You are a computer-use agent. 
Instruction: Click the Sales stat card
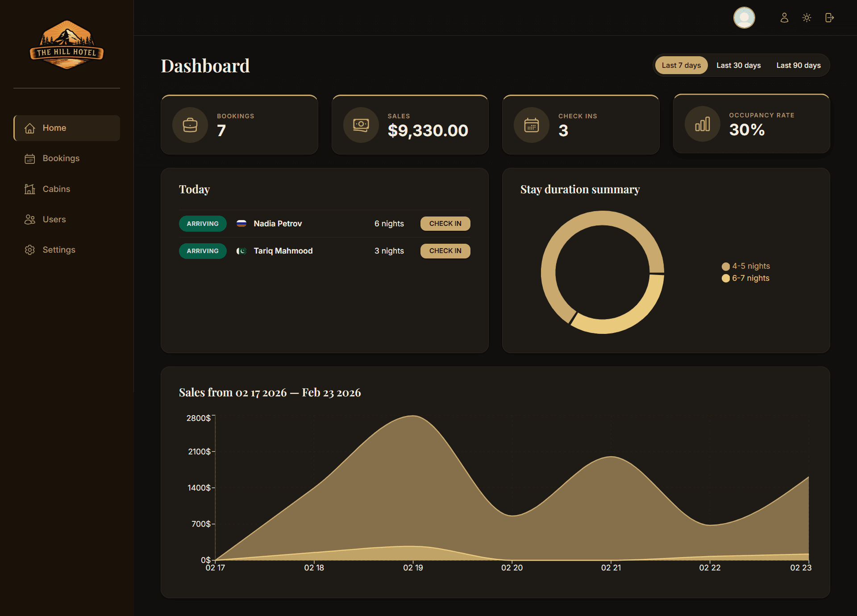tap(410, 124)
